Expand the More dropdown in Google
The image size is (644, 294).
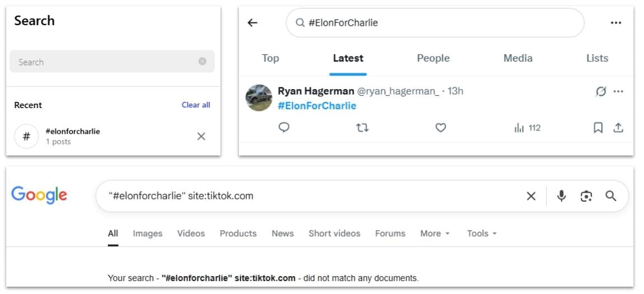[x=435, y=233]
